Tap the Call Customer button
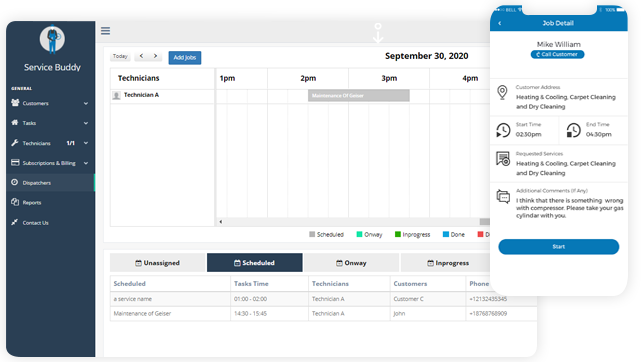 [557, 55]
